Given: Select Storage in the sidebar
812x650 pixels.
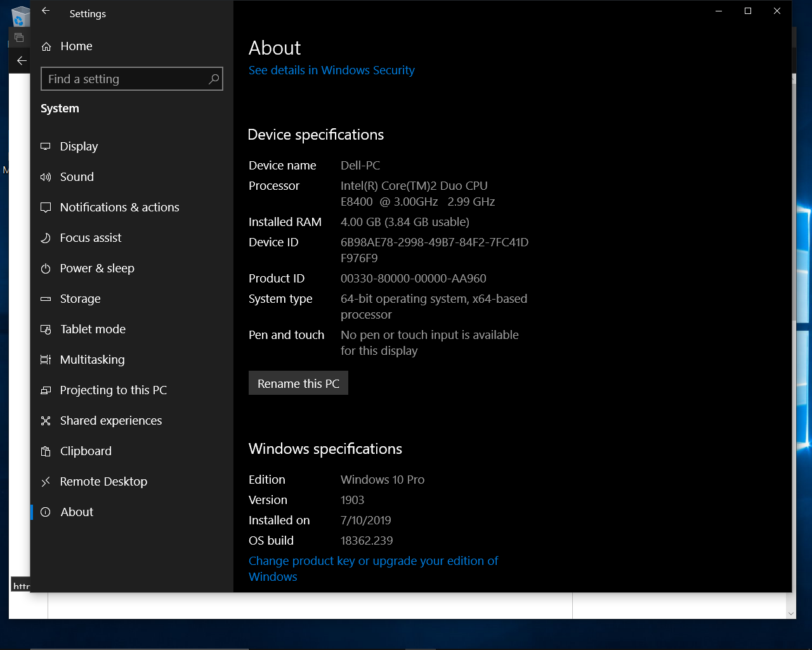Looking at the screenshot, I should (132, 299).
